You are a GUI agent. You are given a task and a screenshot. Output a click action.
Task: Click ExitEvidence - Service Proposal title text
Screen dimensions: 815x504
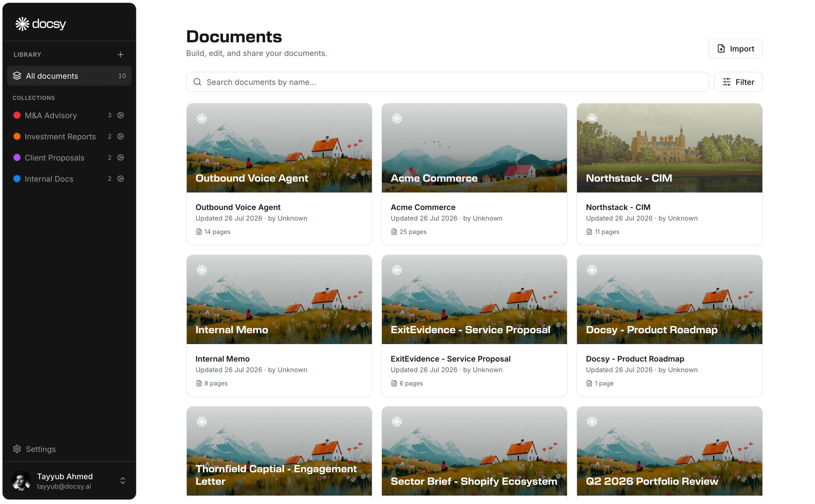[x=451, y=359]
